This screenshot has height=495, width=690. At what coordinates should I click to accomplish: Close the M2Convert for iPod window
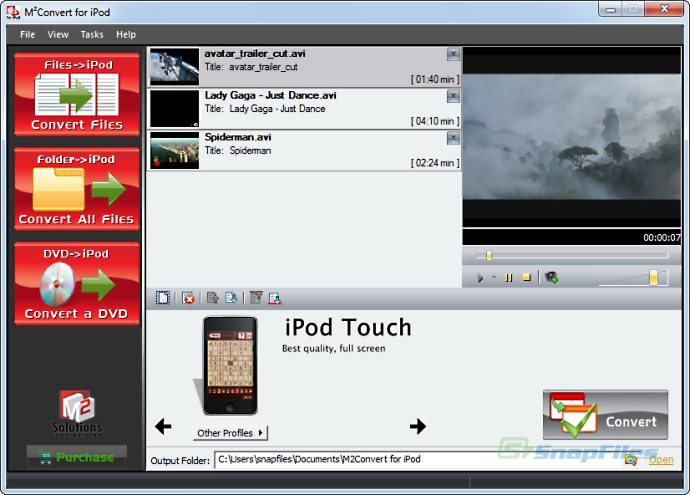click(x=664, y=9)
